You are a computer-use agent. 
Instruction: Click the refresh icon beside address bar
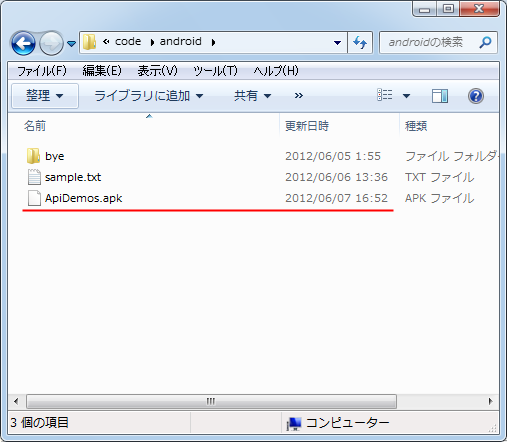point(360,42)
